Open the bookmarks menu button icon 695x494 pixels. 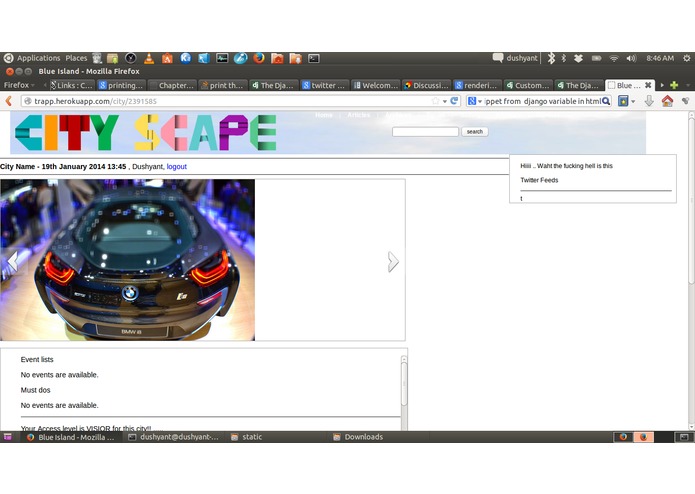click(624, 101)
